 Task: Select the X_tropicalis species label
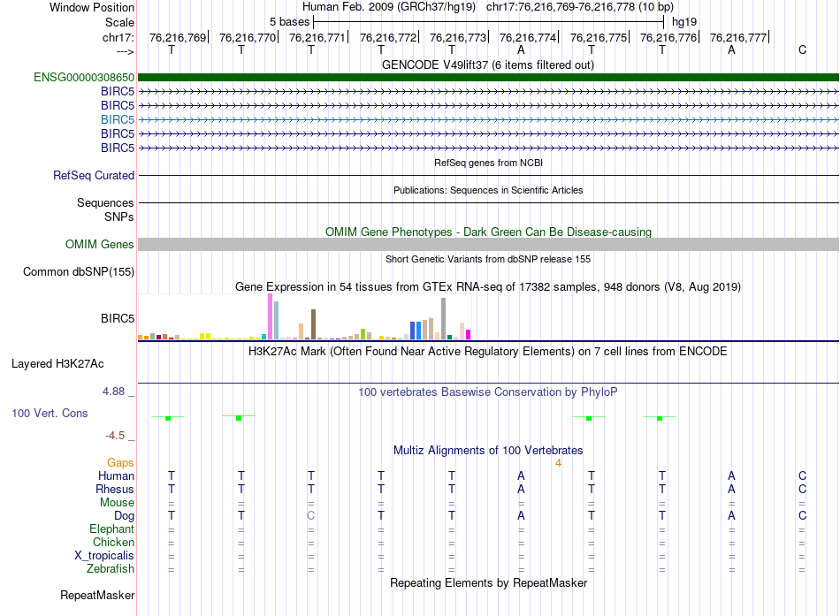(104, 556)
